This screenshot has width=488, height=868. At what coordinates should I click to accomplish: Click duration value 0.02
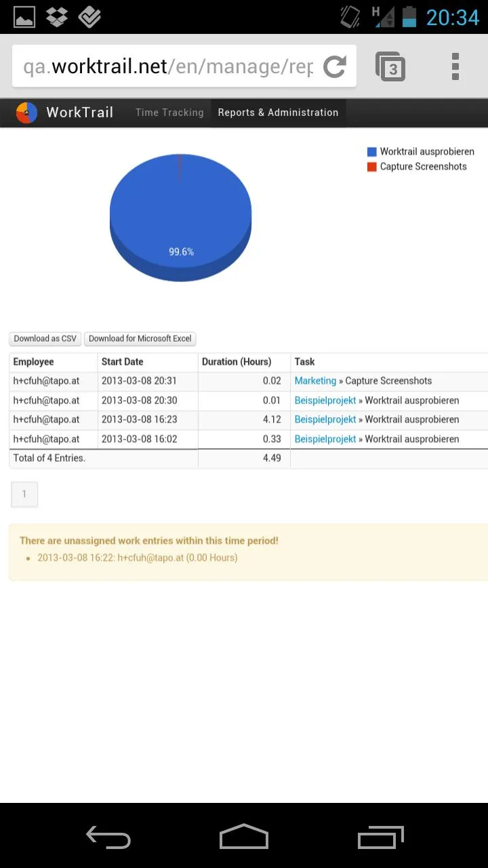(x=272, y=381)
